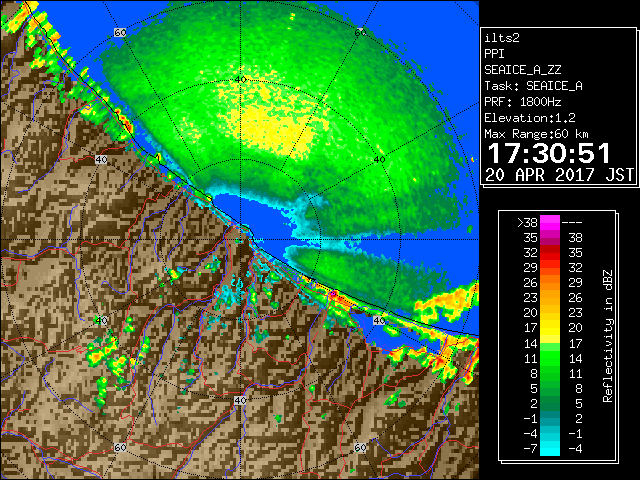This screenshot has width=640, height=480.
Task: Click the '20 APR 2017 JST' date
Action: 560,175
